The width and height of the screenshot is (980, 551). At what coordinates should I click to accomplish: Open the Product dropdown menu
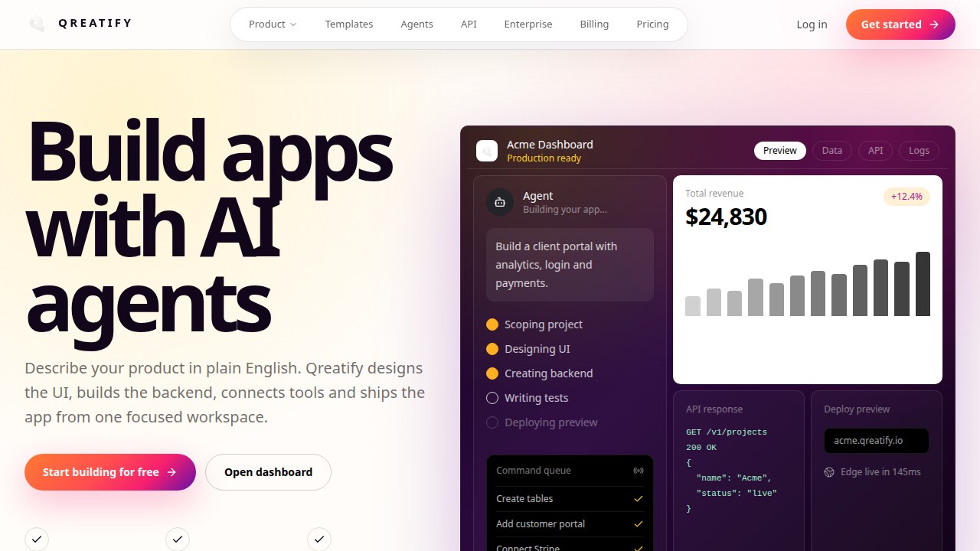tap(273, 24)
